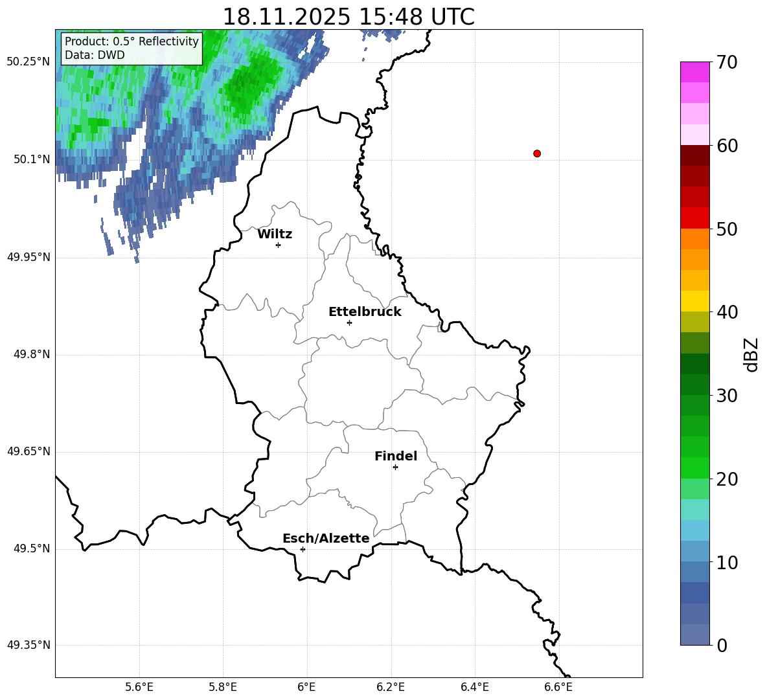Click the turquoise swatch between 10 and 20
Viewport: 767px width, 700px height.
[x=694, y=510]
